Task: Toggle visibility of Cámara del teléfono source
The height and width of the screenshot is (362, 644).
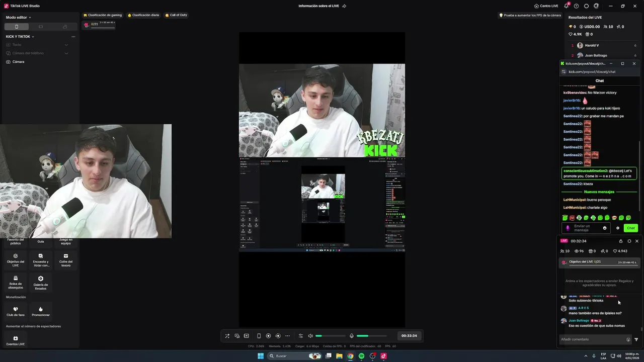Action: pyautogui.click(x=66, y=53)
